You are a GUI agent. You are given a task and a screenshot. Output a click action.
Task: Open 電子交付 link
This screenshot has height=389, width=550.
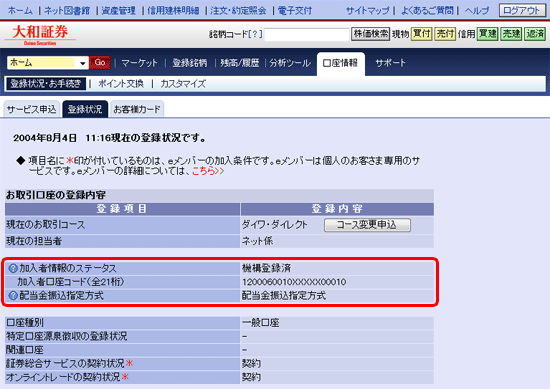coord(295,11)
